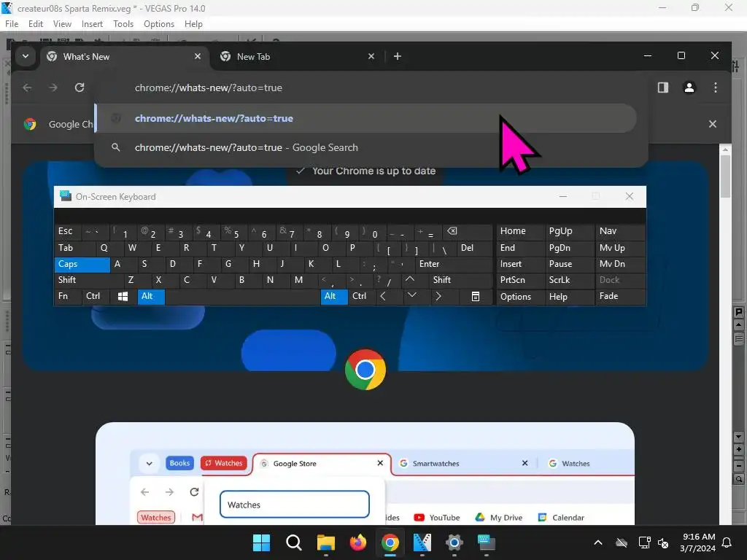Open Firefox from the taskbar
This screenshot has width=747, height=560.
(358, 542)
